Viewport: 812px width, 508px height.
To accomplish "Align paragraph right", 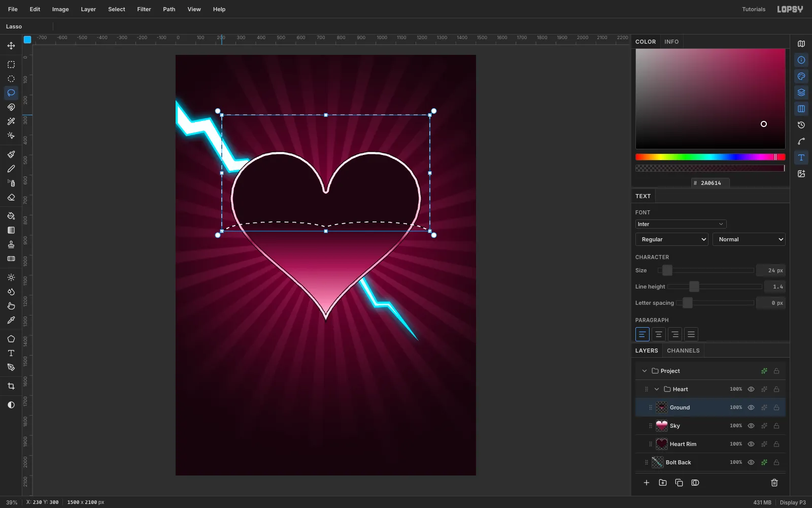I will pyautogui.click(x=674, y=334).
